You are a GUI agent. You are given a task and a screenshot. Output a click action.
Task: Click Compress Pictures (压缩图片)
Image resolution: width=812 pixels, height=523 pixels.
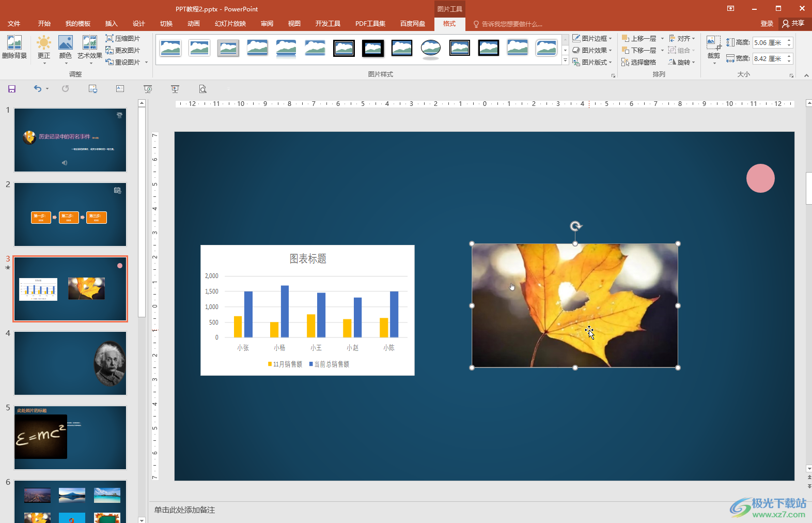click(122, 38)
